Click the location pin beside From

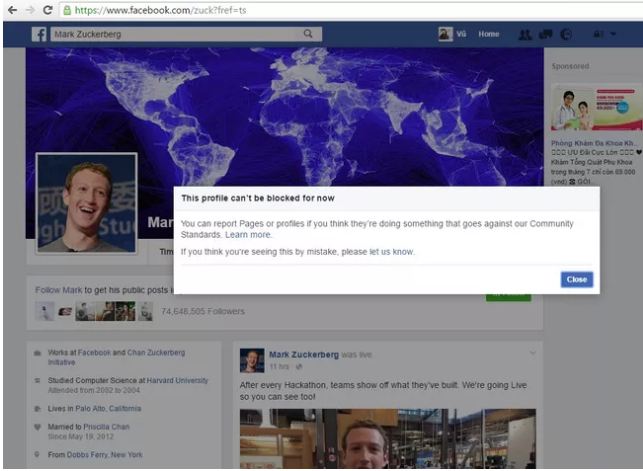click(37, 455)
